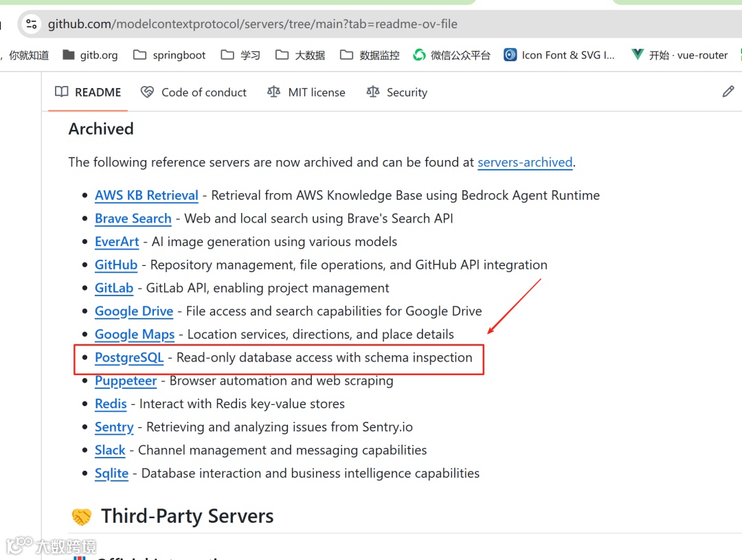Open the Icon Font & SVG bookmark
742x560 pixels.
point(559,55)
